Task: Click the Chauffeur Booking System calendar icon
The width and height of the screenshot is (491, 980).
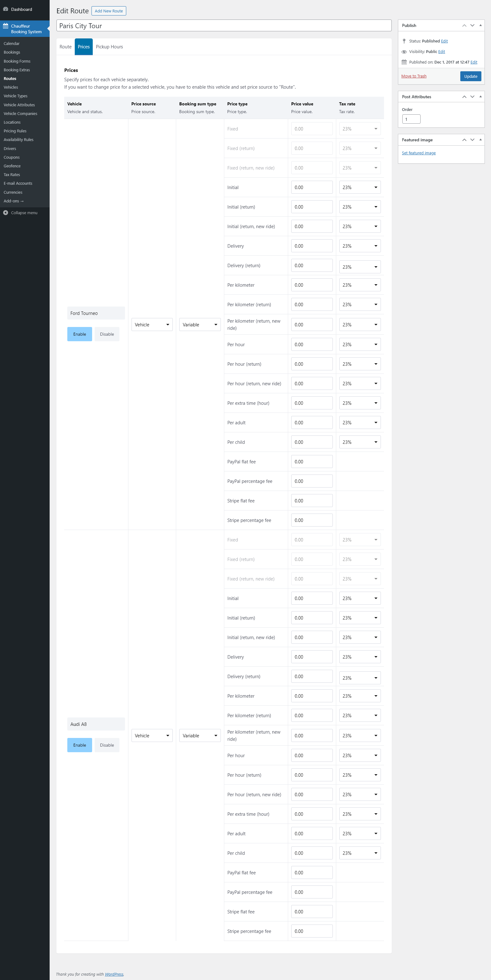Action: click(6, 26)
